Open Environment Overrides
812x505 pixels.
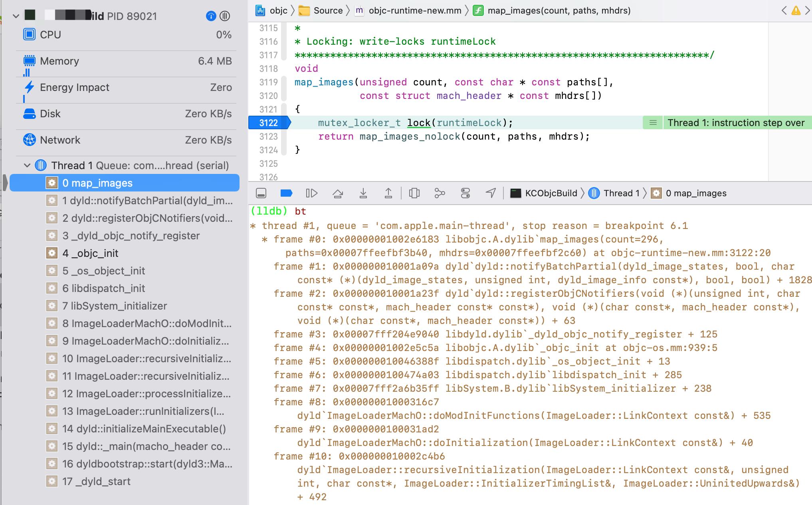tap(465, 193)
